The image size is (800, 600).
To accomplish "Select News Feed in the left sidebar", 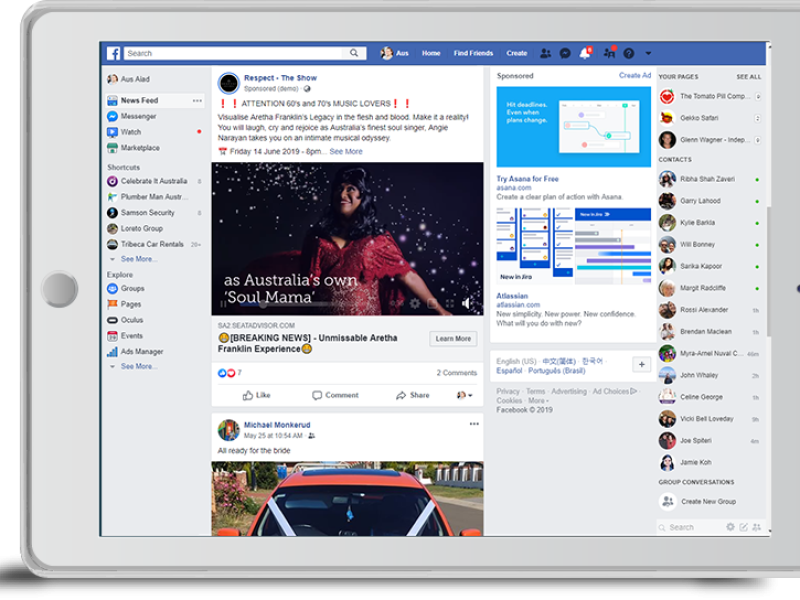I will (155, 101).
